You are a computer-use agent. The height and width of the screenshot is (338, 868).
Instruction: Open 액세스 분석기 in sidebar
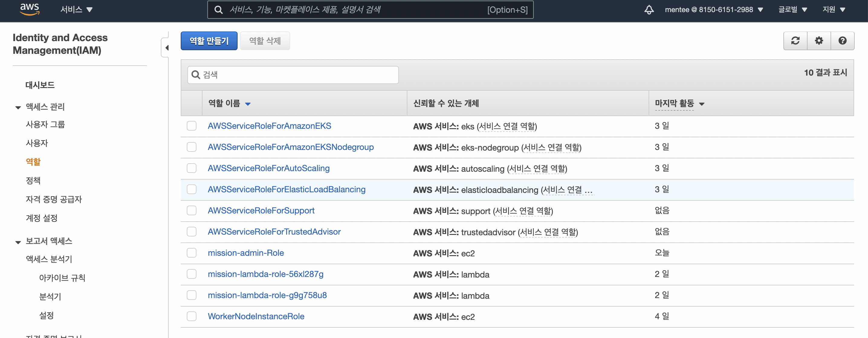tap(49, 259)
